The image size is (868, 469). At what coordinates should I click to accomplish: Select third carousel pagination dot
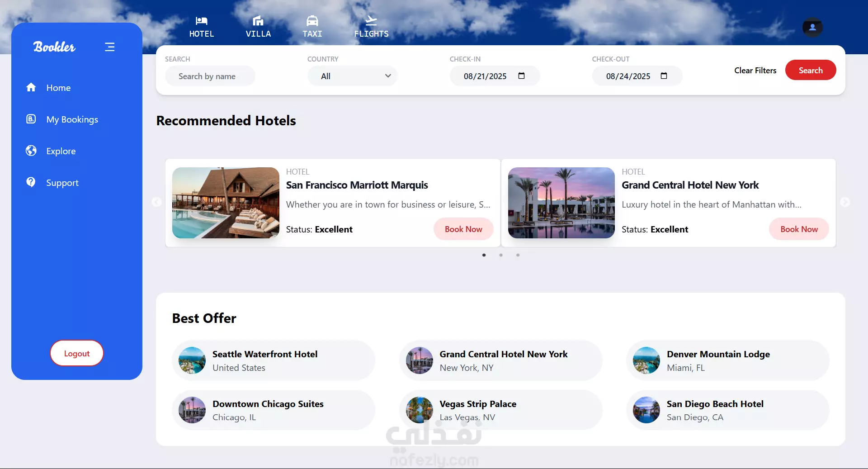(518, 255)
